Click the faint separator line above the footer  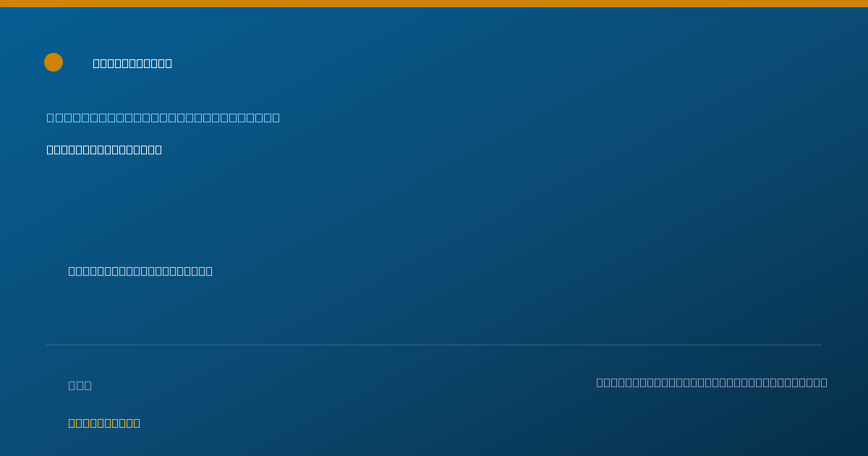[x=434, y=345]
